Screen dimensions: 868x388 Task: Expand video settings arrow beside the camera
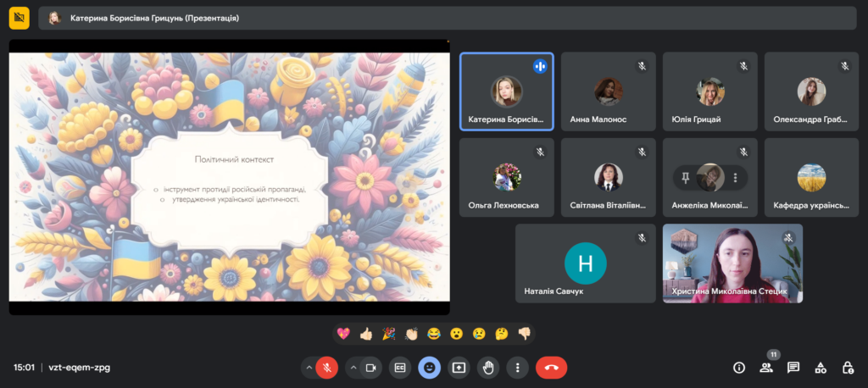pyautogui.click(x=351, y=368)
